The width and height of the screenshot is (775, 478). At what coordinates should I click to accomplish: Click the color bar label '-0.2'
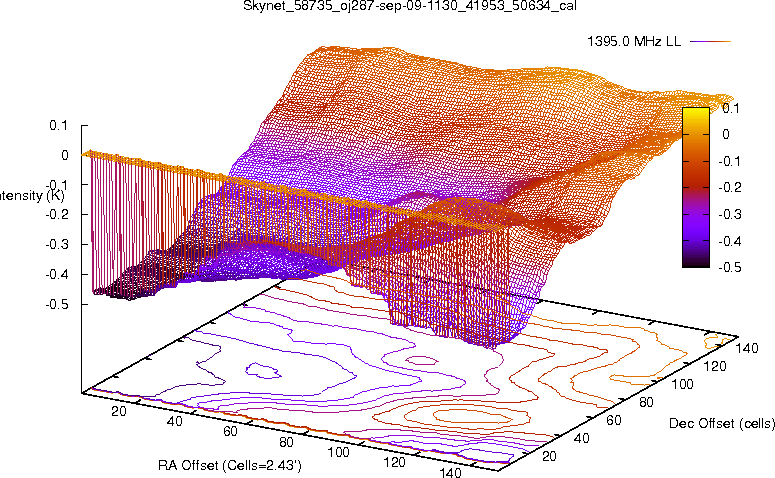pos(730,187)
